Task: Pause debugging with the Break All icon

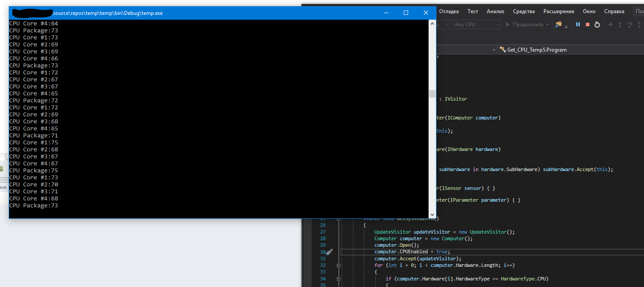Action: 578,24
